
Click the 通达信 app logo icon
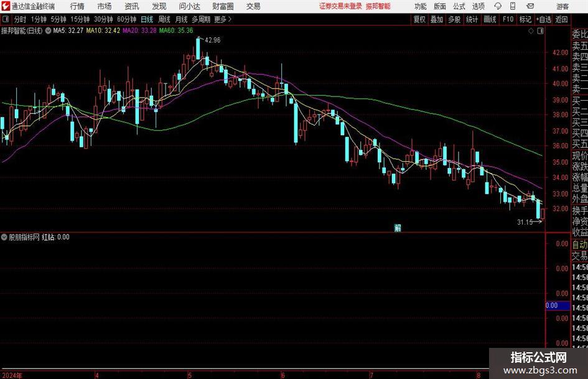click(x=6, y=6)
